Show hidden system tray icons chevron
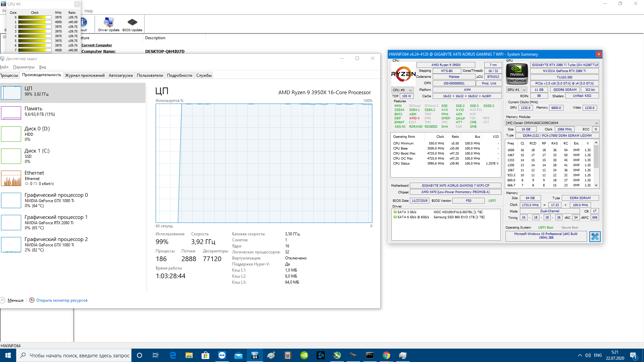Image resolution: width=644 pixels, height=362 pixels. pyautogui.click(x=580, y=355)
